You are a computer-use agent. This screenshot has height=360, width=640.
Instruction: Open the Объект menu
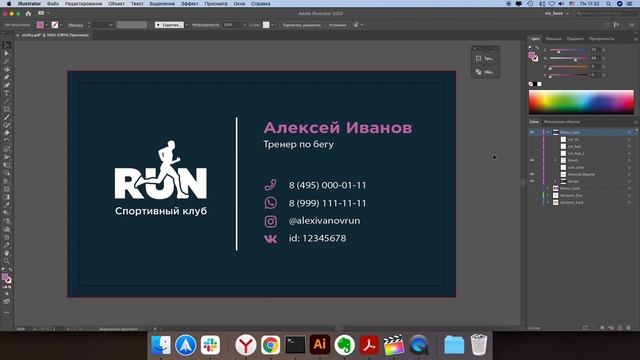point(116,4)
